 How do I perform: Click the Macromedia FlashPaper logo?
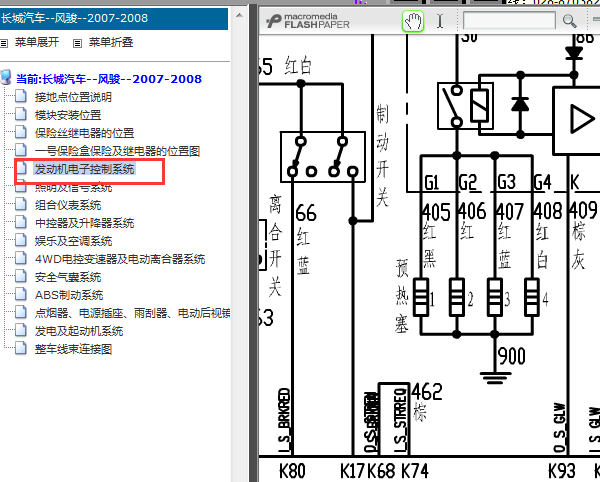[x=308, y=21]
